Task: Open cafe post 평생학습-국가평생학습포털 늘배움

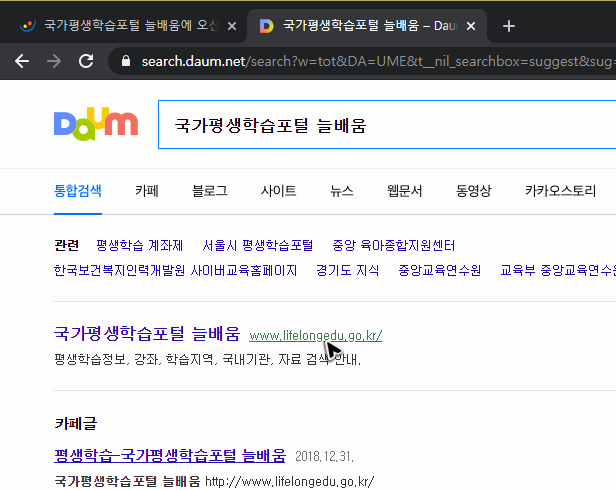Action: coord(170,455)
